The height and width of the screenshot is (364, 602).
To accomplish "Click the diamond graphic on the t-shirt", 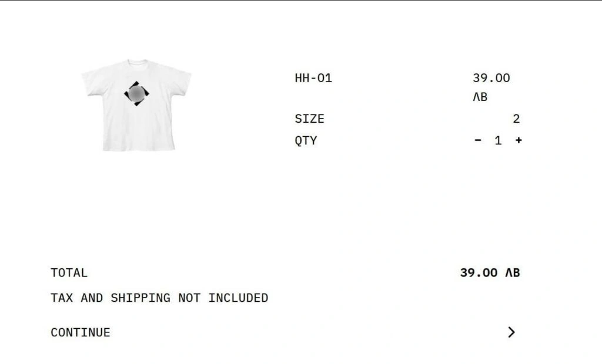I will 136,93.
